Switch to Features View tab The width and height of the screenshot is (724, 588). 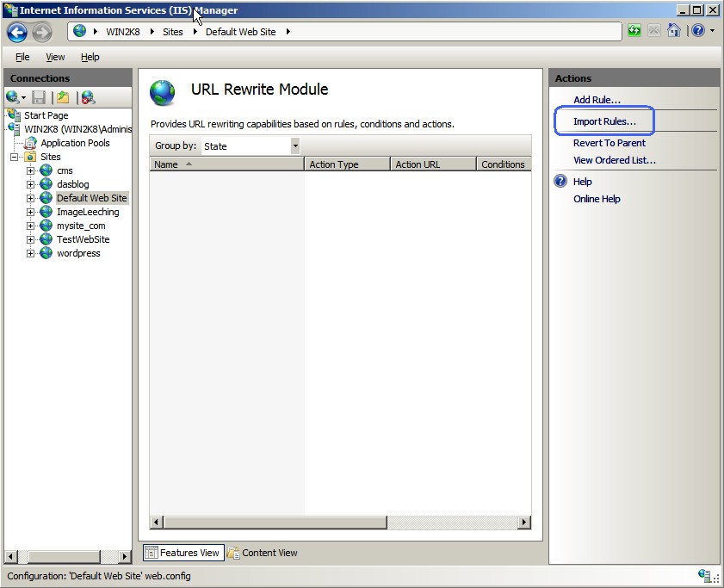(x=183, y=553)
